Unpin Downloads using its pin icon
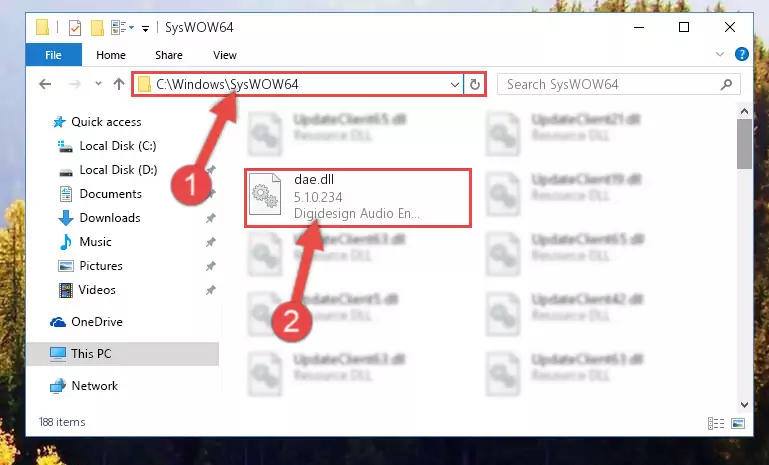Screen dimensions: 769x465 tap(210, 218)
